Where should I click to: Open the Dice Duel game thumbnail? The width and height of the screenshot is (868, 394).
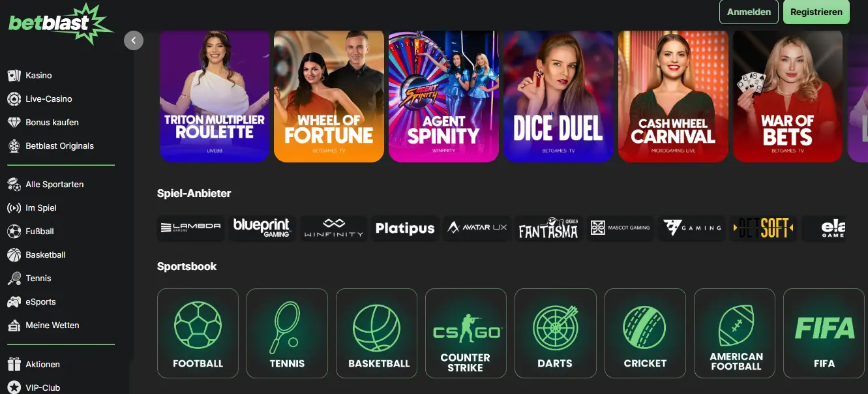(x=558, y=96)
